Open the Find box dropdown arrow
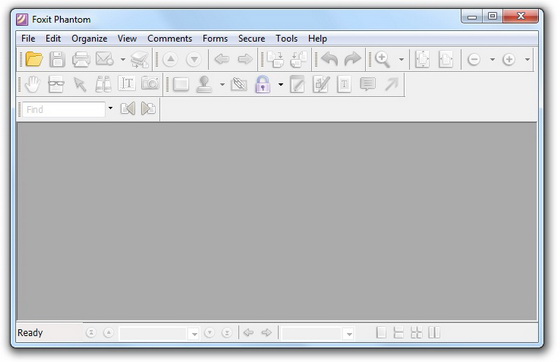 point(110,108)
